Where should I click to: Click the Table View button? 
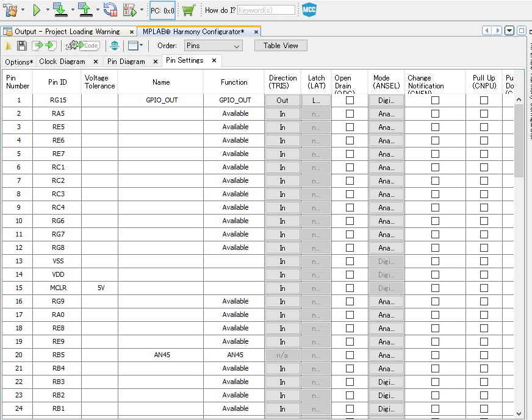tap(281, 46)
